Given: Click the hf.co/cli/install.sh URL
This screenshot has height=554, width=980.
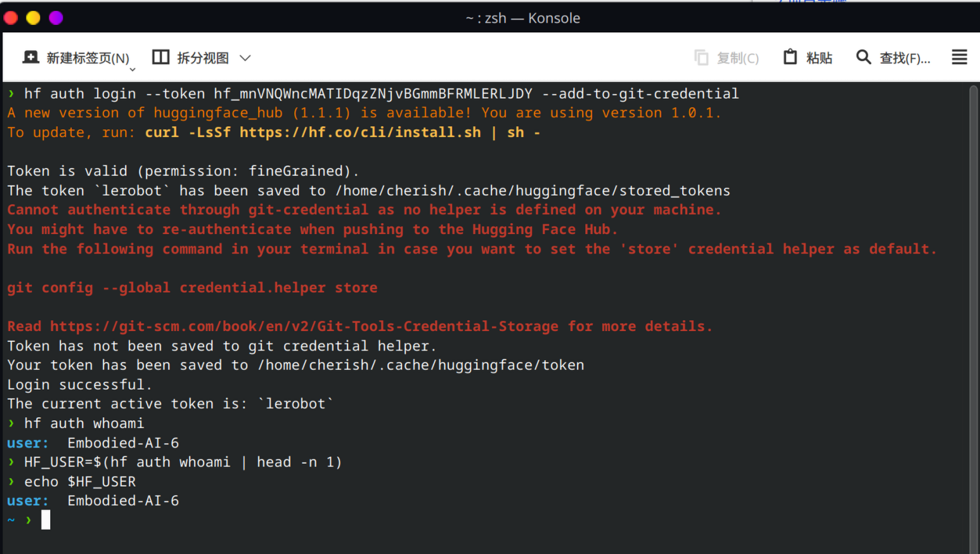Looking at the screenshot, I should 360,132.
